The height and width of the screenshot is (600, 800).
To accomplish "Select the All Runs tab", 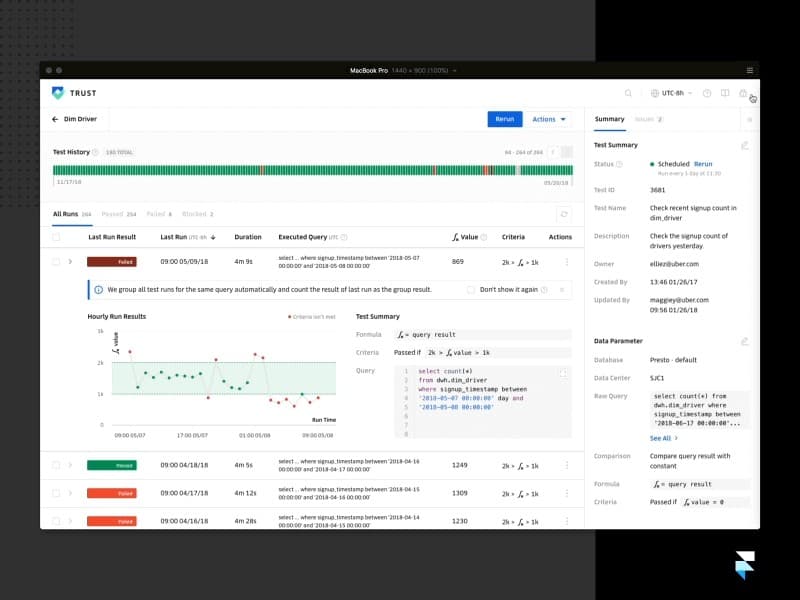I will [x=72, y=214].
